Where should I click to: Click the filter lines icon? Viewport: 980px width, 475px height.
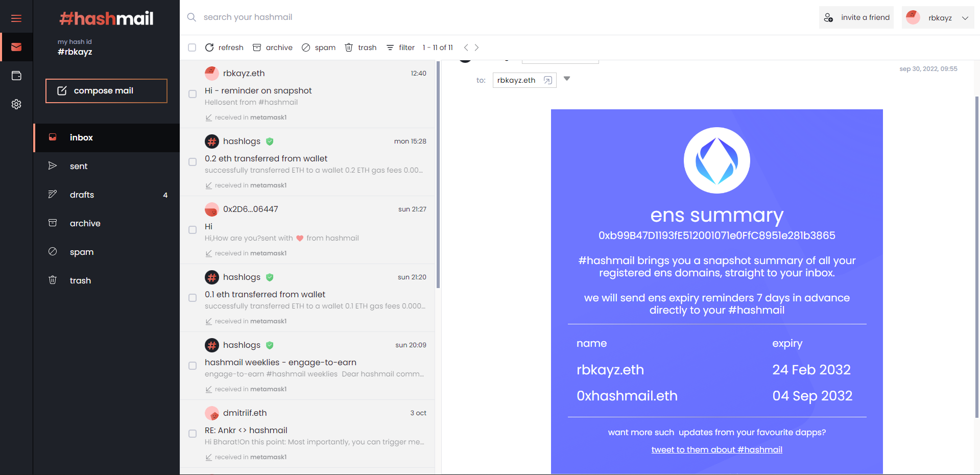(390, 47)
